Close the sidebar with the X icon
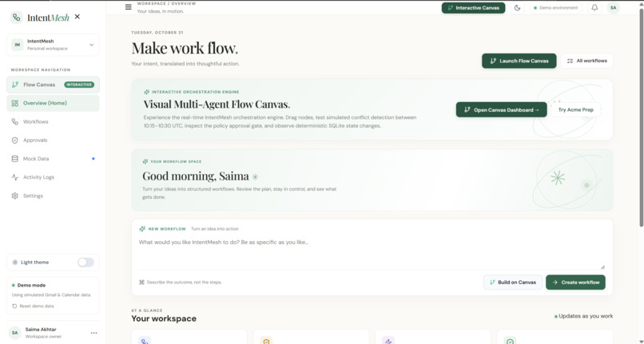The width and height of the screenshot is (644, 344). (x=78, y=17)
